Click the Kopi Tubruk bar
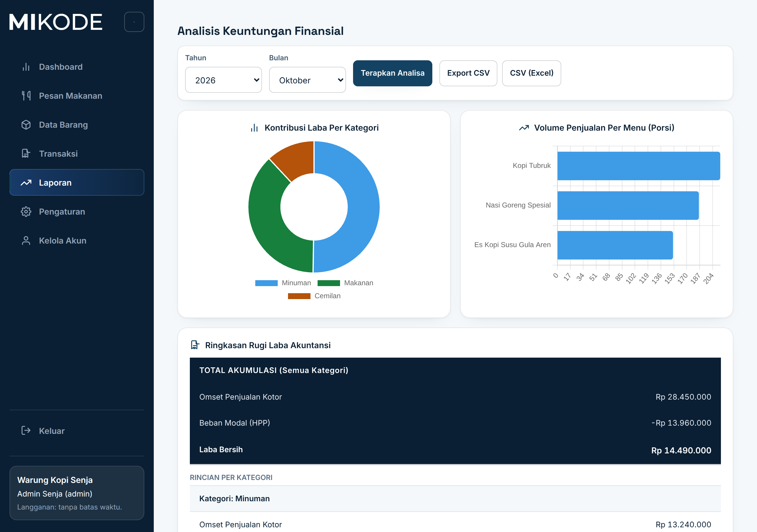This screenshot has height=532, width=757. [639, 166]
